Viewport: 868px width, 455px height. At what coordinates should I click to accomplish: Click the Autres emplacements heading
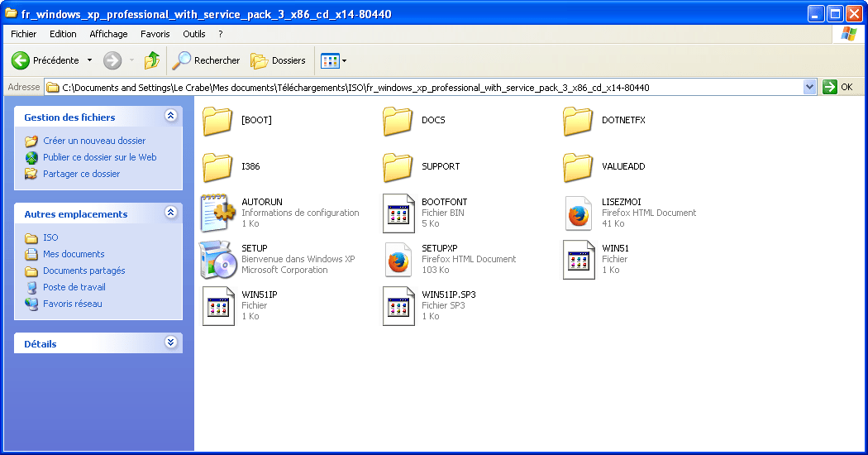(76, 214)
